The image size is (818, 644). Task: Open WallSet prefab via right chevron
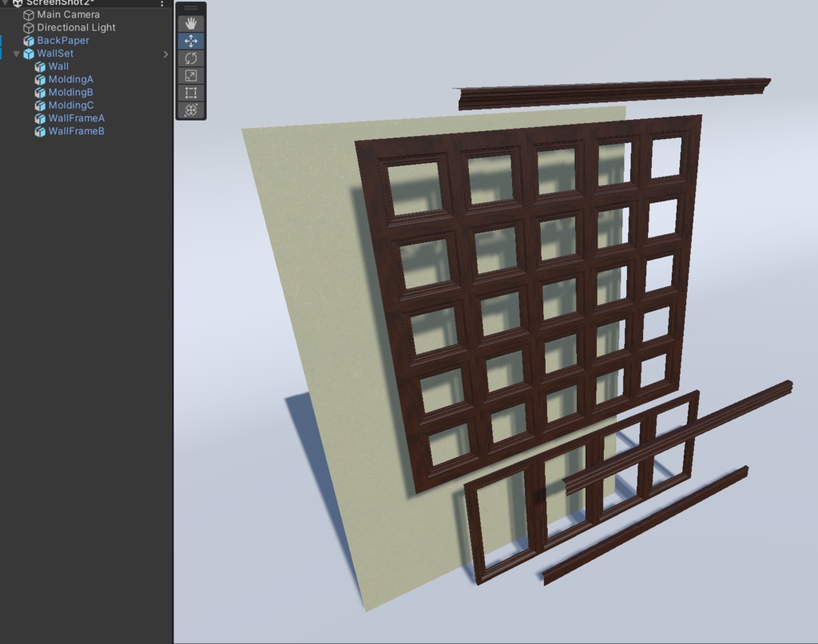pyautogui.click(x=165, y=54)
